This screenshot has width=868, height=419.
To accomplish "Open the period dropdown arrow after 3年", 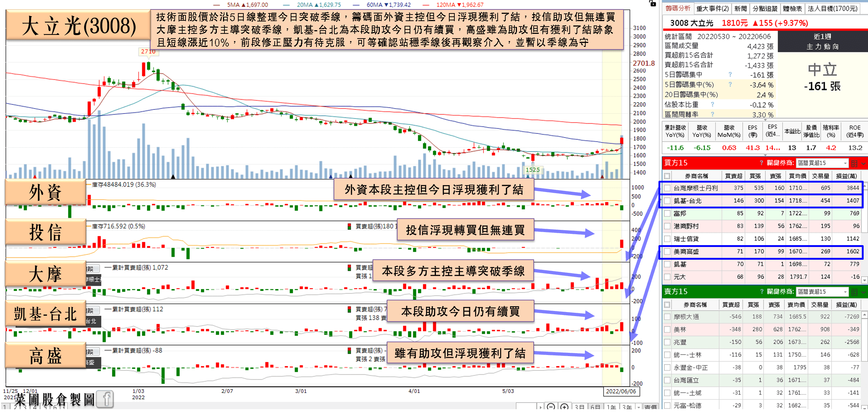I will 639,407.
